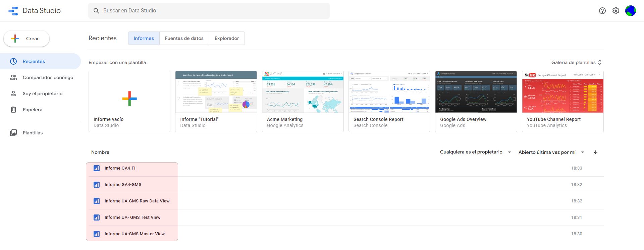Click the Crear button
This screenshot has height=250, width=644.
(x=26, y=39)
